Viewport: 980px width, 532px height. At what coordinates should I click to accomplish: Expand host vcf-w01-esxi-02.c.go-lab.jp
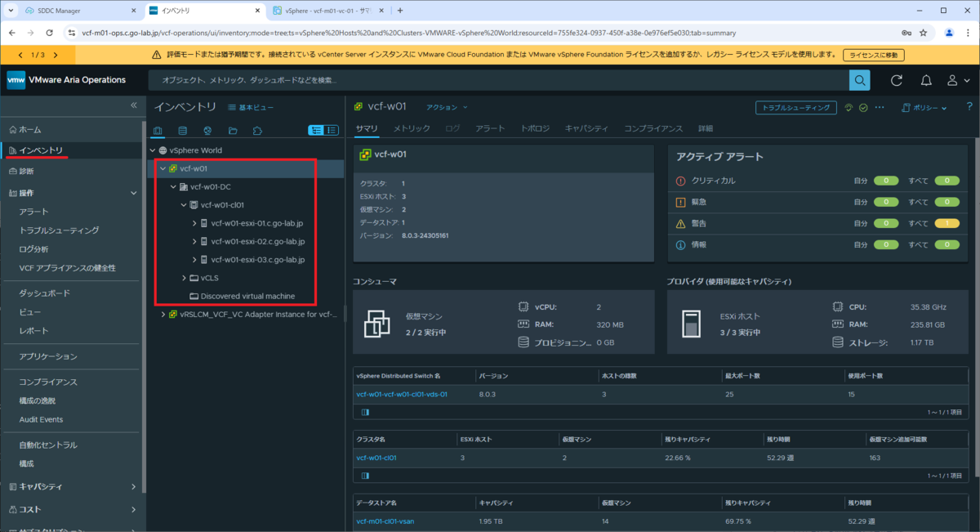[x=194, y=242]
